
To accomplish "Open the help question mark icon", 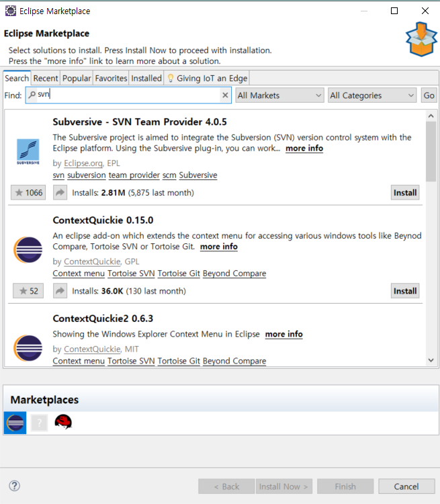I will tap(15, 486).
